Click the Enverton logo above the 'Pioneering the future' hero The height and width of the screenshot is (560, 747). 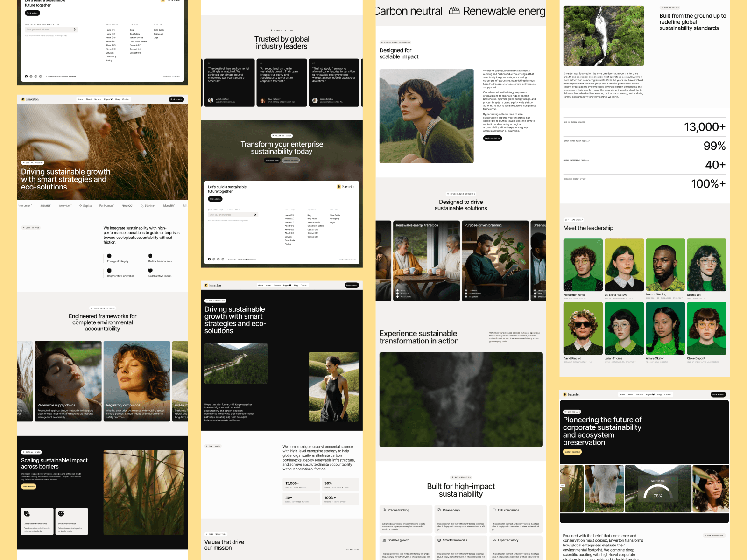click(572, 395)
